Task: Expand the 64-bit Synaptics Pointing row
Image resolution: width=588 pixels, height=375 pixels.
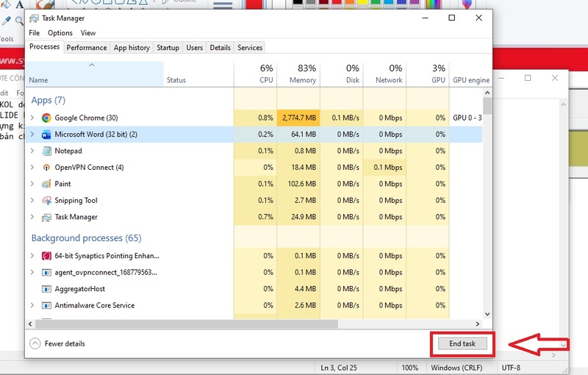Action: (32, 256)
